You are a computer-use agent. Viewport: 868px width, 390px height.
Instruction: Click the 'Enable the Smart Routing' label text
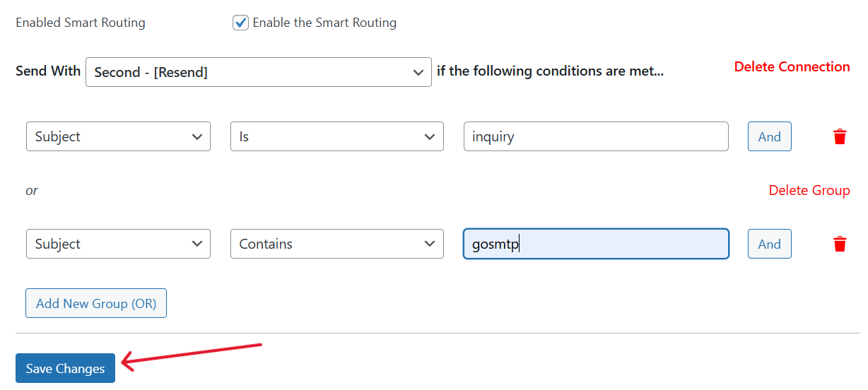point(324,23)
